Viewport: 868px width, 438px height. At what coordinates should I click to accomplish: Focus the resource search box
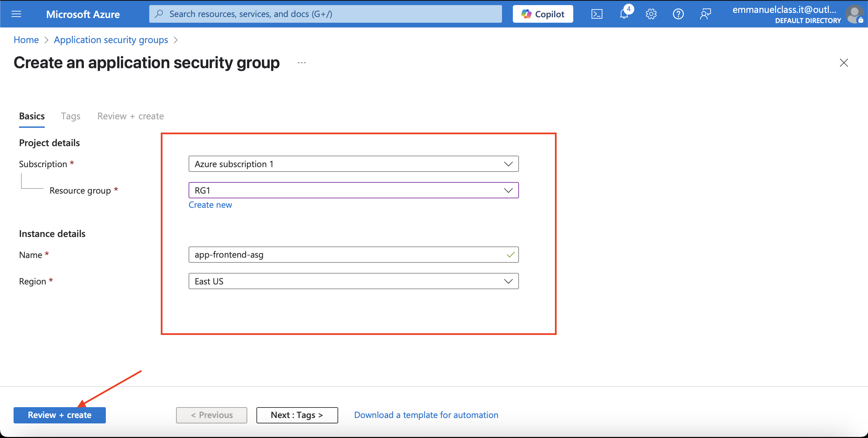(326, 14)
